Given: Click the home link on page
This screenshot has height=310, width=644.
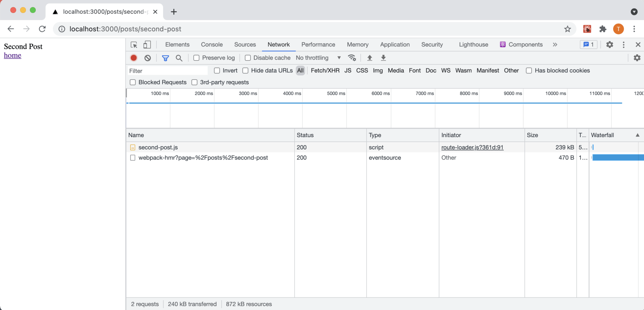Looking at the screenshot, I should [13, 55].
